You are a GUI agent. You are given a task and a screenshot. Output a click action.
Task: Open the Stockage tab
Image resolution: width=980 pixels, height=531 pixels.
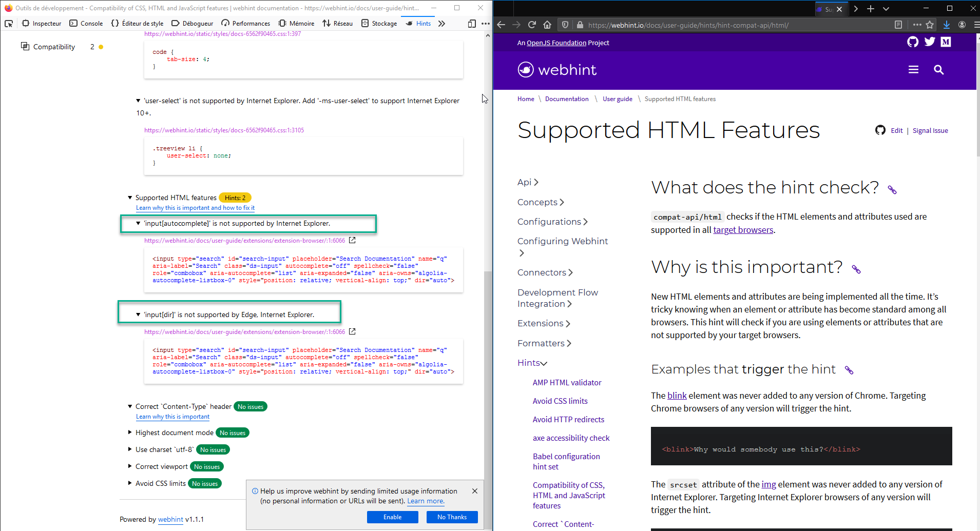point(379,24)
